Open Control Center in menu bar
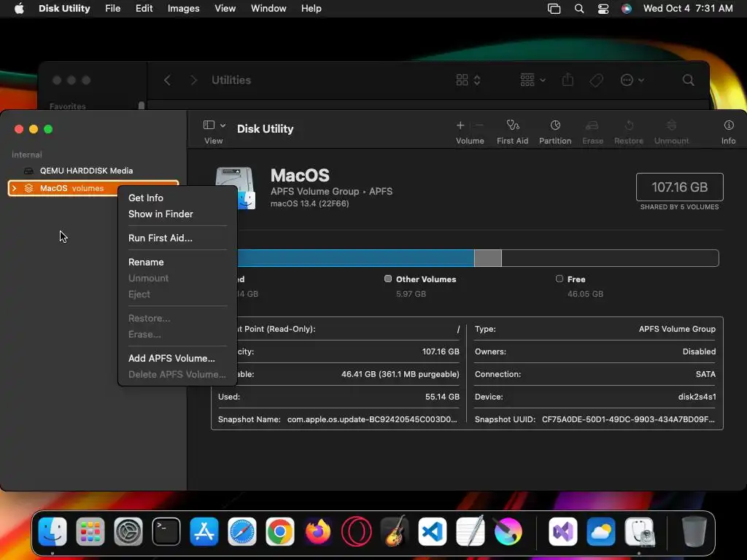The height and width of the screenshot is (560, 747). pos(603,9)
